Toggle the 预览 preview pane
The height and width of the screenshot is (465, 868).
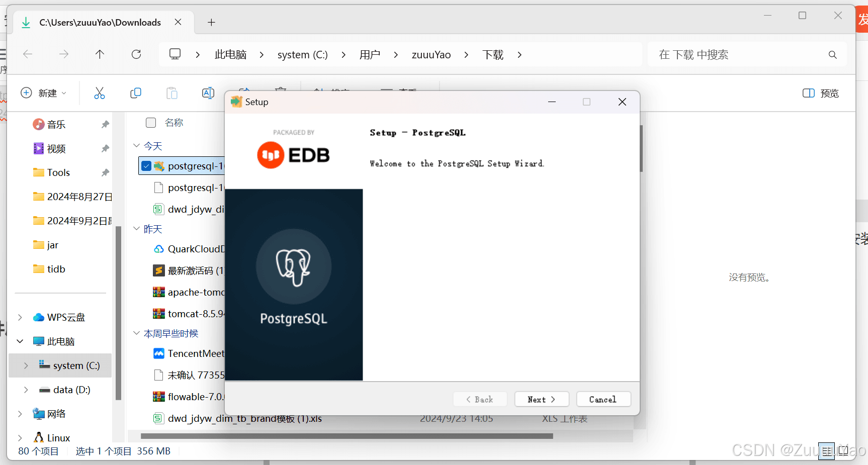pyautogui.click(x=821, y=93)
